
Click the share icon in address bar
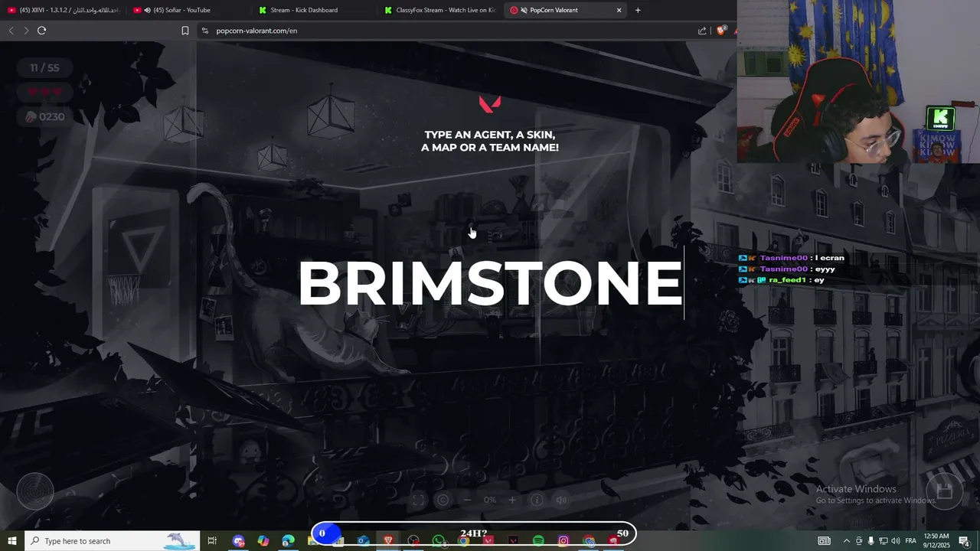click(x=702, y=31)
